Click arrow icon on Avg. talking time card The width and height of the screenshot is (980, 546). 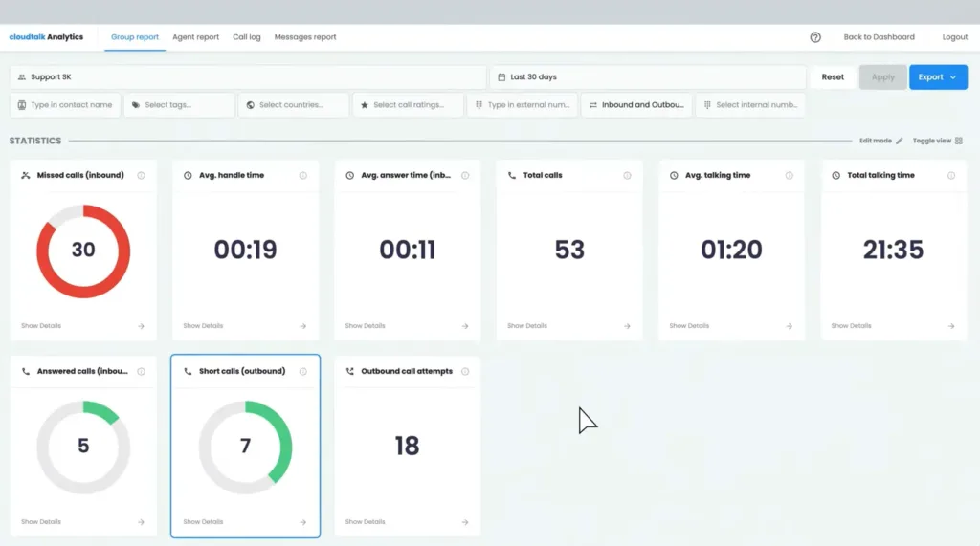(790, 326)
